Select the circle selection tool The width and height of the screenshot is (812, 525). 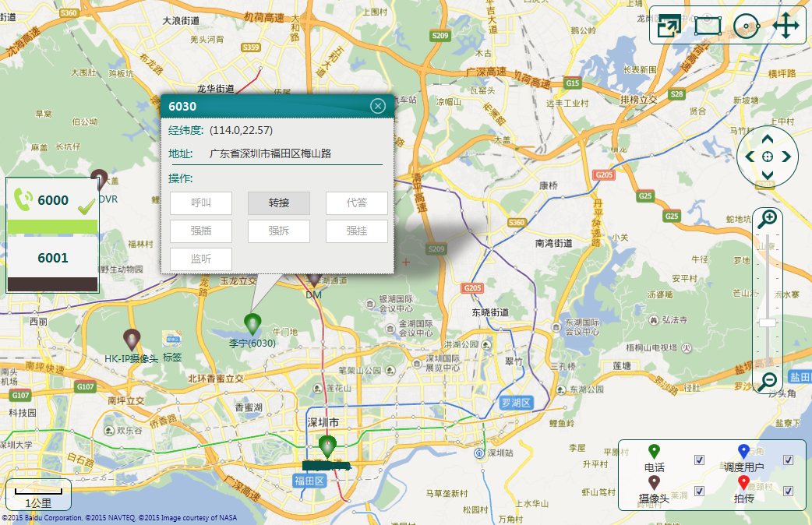coord(747,26)
